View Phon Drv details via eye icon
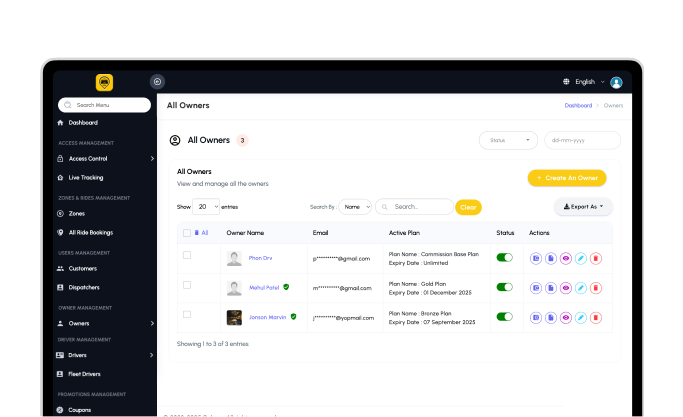 (565, 258)
